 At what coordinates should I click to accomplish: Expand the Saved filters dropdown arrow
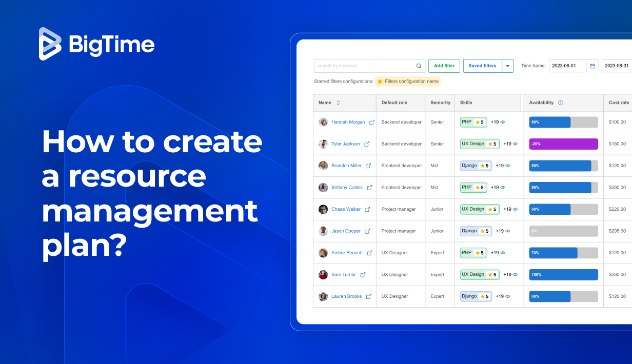[508, 66]
